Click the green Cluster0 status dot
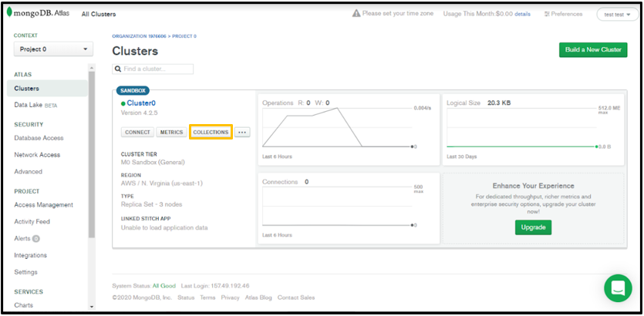The width and height of the screenshot is (644, 316). pos(123,103)
